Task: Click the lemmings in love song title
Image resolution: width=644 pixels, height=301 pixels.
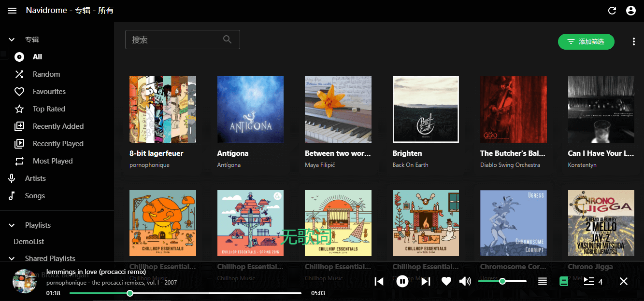Action: 96,272
